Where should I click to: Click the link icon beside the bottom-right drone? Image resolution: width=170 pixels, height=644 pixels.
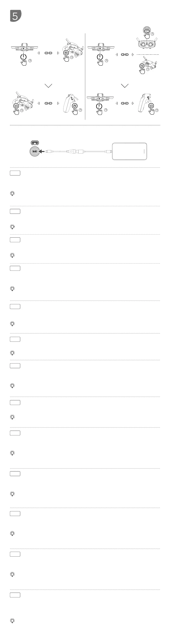[125, 103]
